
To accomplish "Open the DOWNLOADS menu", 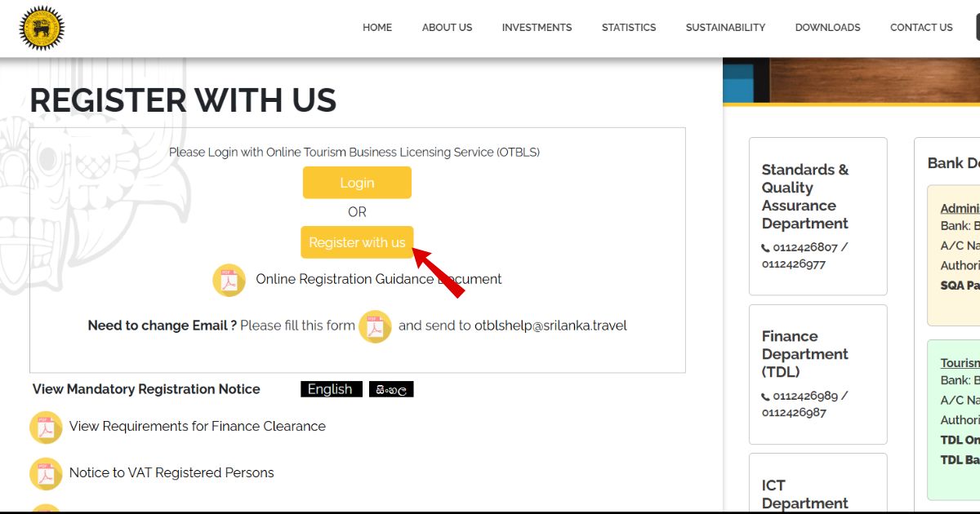I will [x=827, y=28].
